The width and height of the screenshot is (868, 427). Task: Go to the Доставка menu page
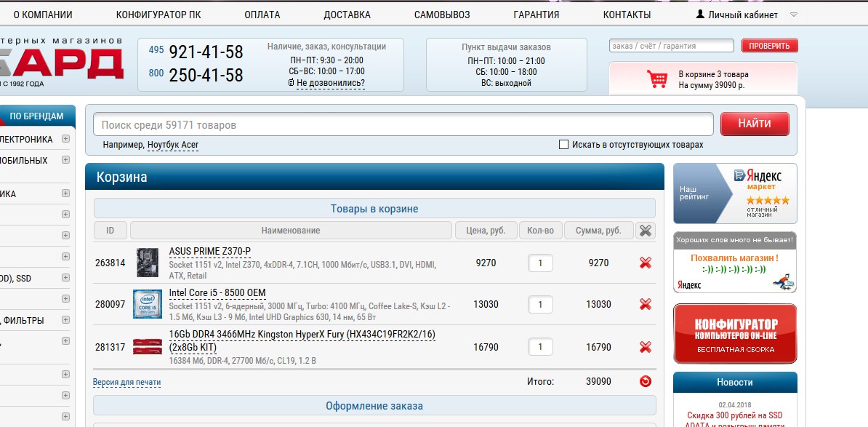347,15
